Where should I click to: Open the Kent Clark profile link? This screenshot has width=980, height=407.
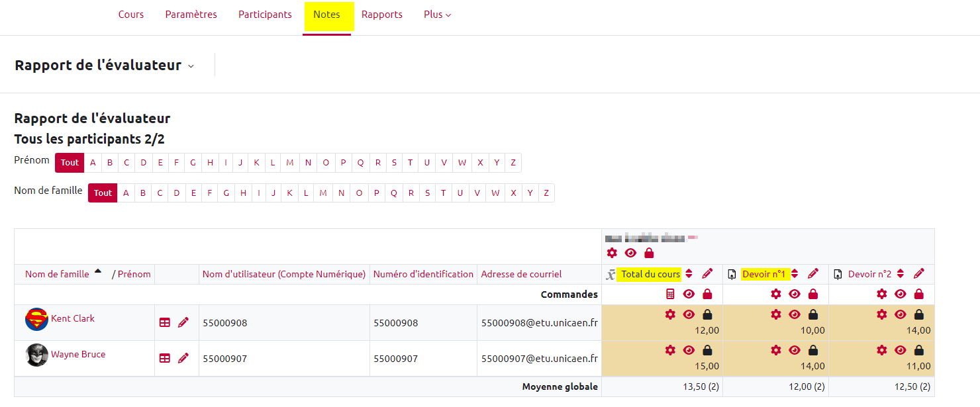pyautogui.click(x=73, y=318)
